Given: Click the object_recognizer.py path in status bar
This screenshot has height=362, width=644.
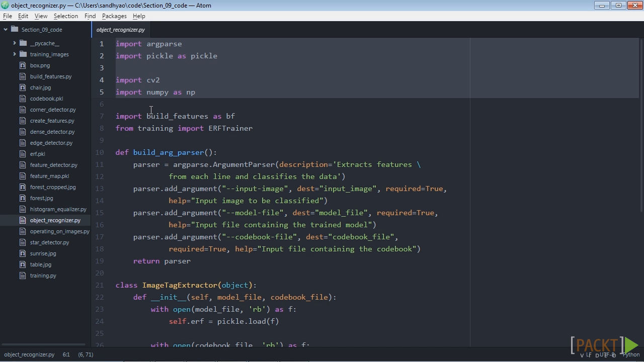Looking at the screenshot, I should [x=29, y=354].
